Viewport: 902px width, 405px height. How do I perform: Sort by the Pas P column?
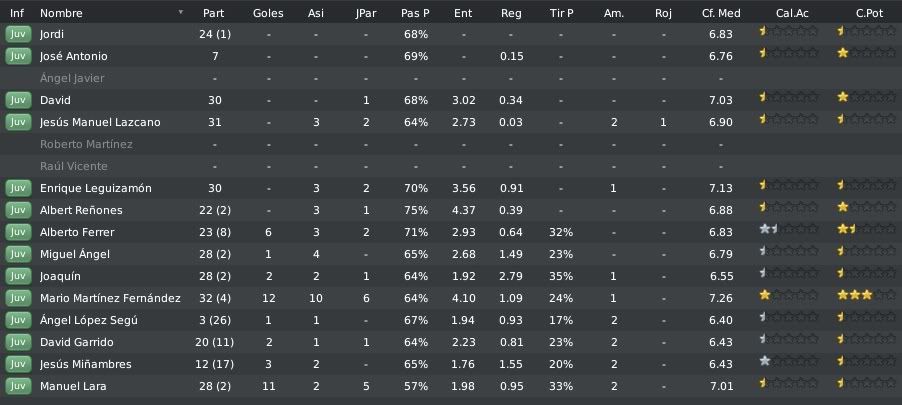coord(415,13)
